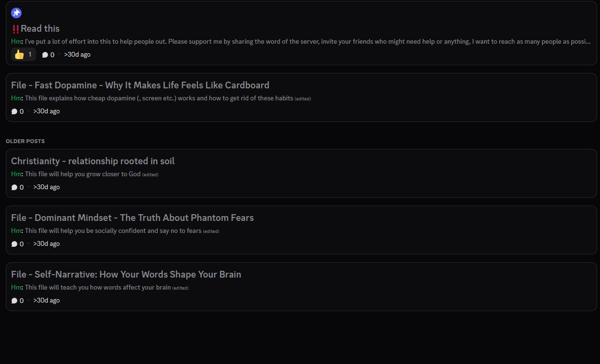This screenshot has height=364, width=600.
Task: Click the comment icon under the Dominant Mindset post
Action: (x=14, y=244)
